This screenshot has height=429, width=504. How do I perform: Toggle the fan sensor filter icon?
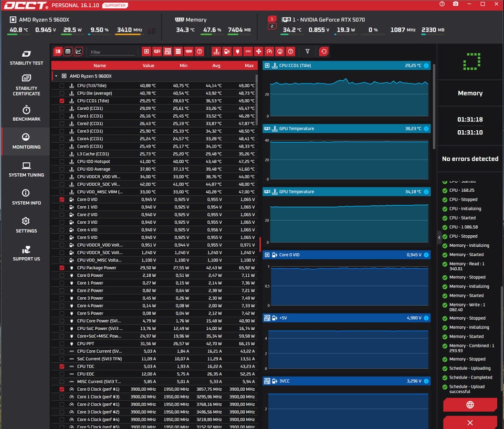[x=259, y=51]
